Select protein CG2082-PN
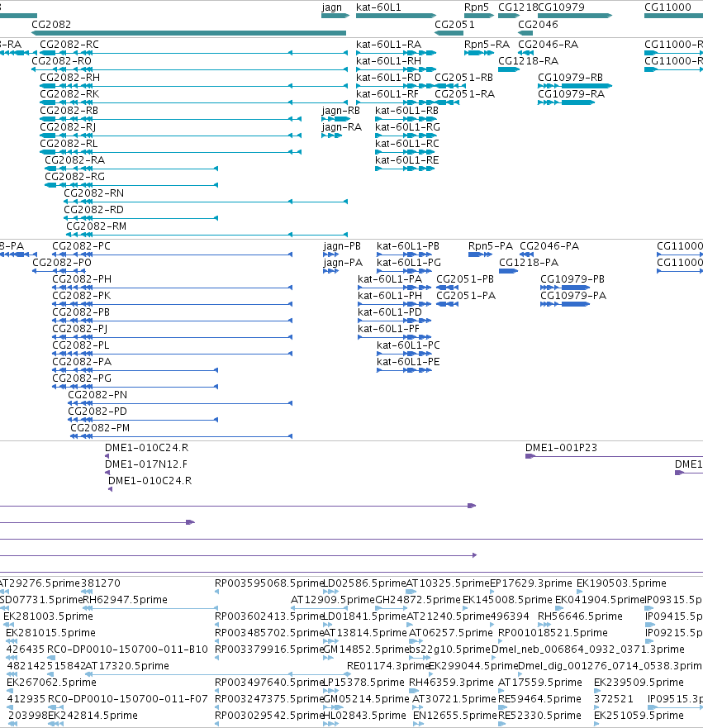The height and width of the screenshot is (728, 703). [97, 395]
